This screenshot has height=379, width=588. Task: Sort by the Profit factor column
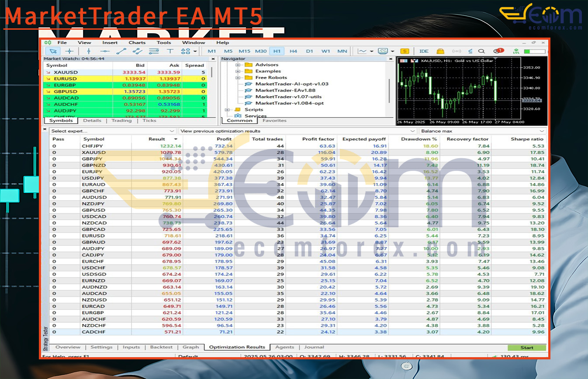(319, 139)
